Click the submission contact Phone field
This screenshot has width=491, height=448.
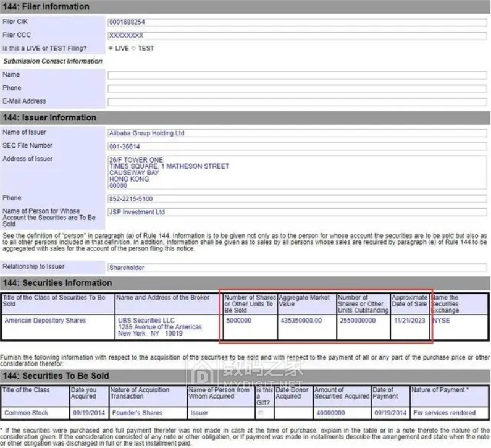[x=297, y=88]
